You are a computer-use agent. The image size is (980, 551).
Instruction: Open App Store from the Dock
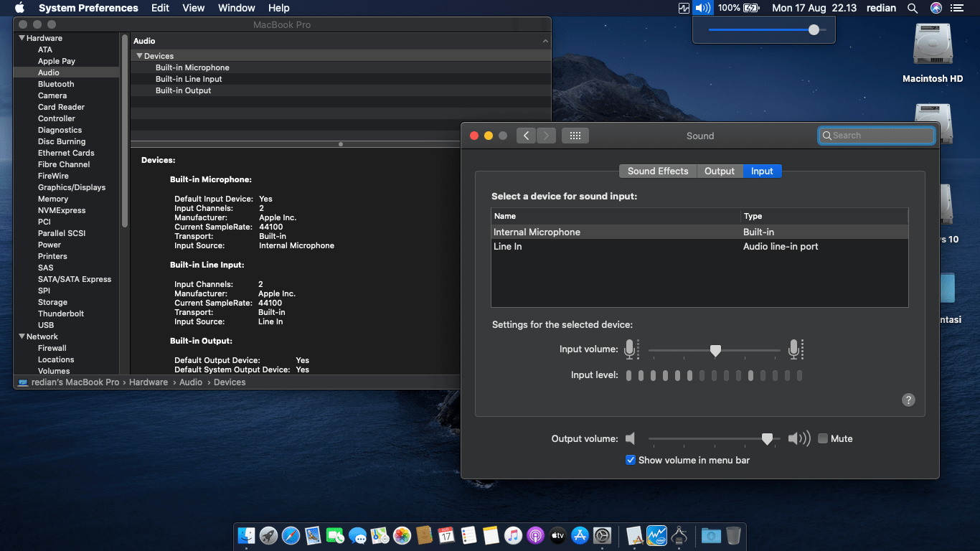coord(580,535)
